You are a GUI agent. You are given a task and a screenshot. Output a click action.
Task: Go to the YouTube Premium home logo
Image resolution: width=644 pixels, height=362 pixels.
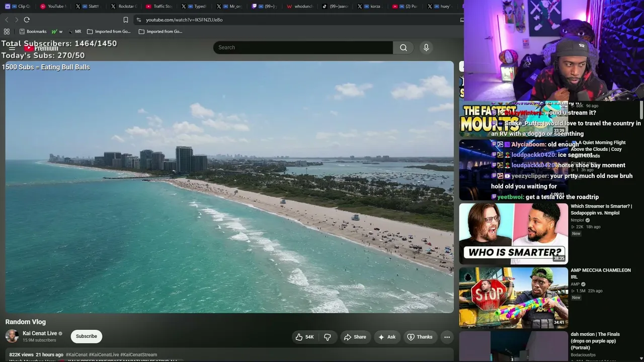42,48
